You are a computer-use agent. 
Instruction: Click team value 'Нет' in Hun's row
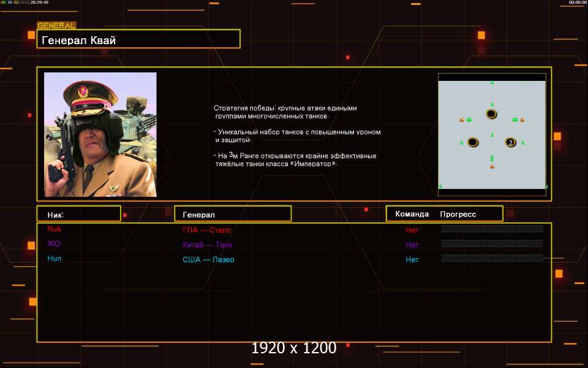[412, 259]
